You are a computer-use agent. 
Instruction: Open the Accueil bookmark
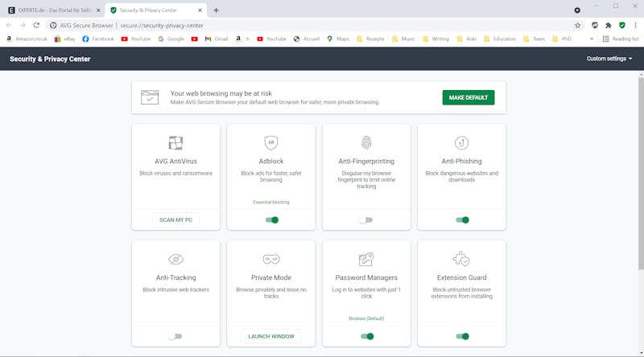click(x=307, y=39)
